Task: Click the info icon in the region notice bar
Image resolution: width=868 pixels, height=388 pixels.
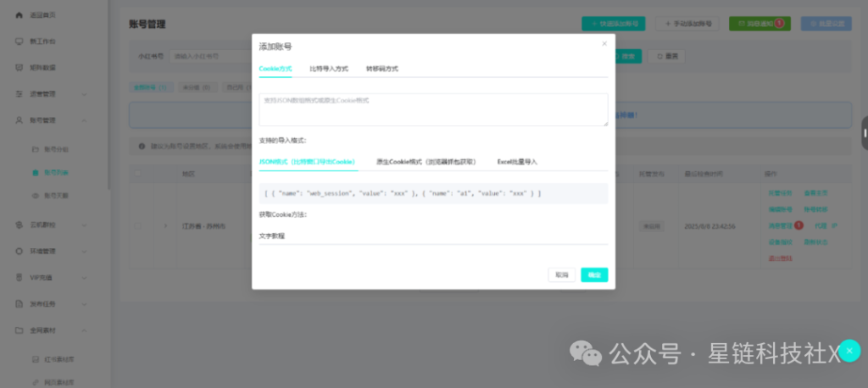Action: point(142,147)
